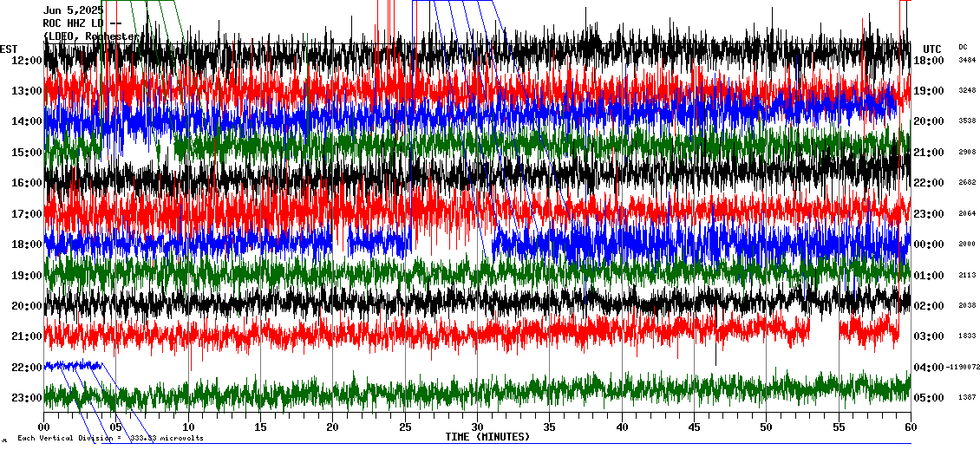Click the short blue trace at 22:00 EST
Image resolution: width=980 pixels, height=450 pixels.
(73, 365)
